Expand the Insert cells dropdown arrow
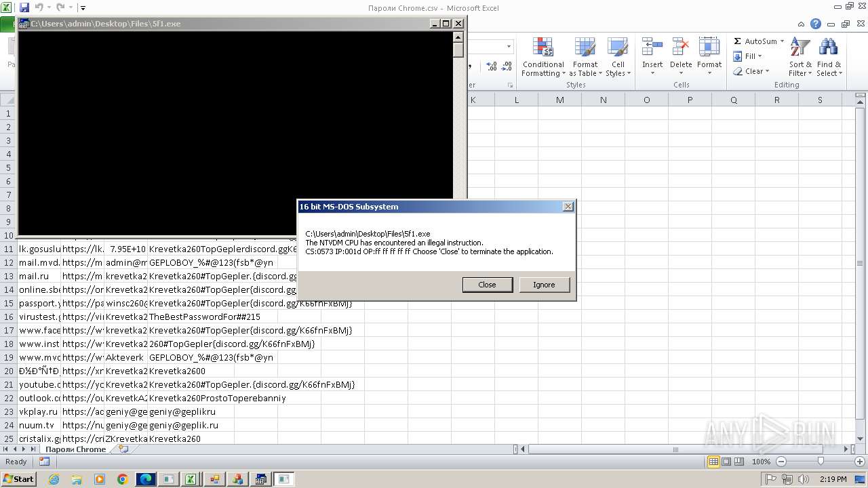Viewport: 868px width, 488px height. [x=652, y=73]
